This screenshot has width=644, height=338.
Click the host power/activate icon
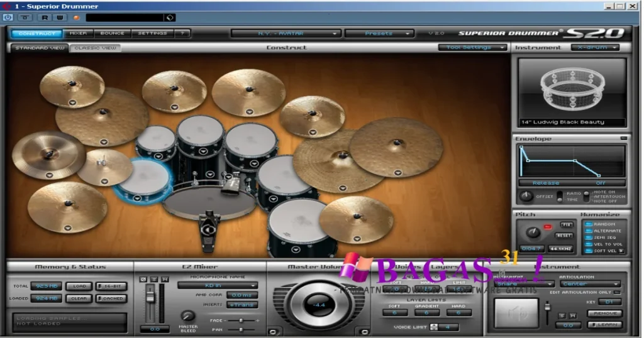(8, 17)
